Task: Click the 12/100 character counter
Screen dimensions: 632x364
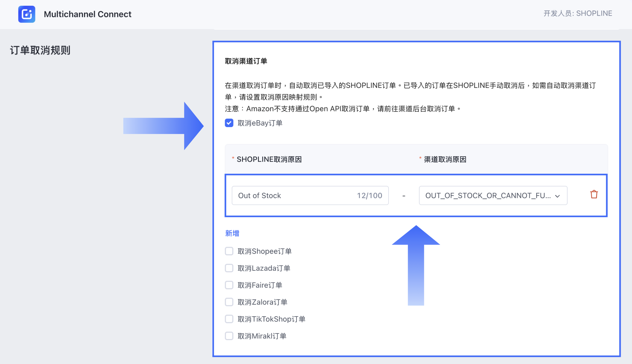Action: pos(369,196)
